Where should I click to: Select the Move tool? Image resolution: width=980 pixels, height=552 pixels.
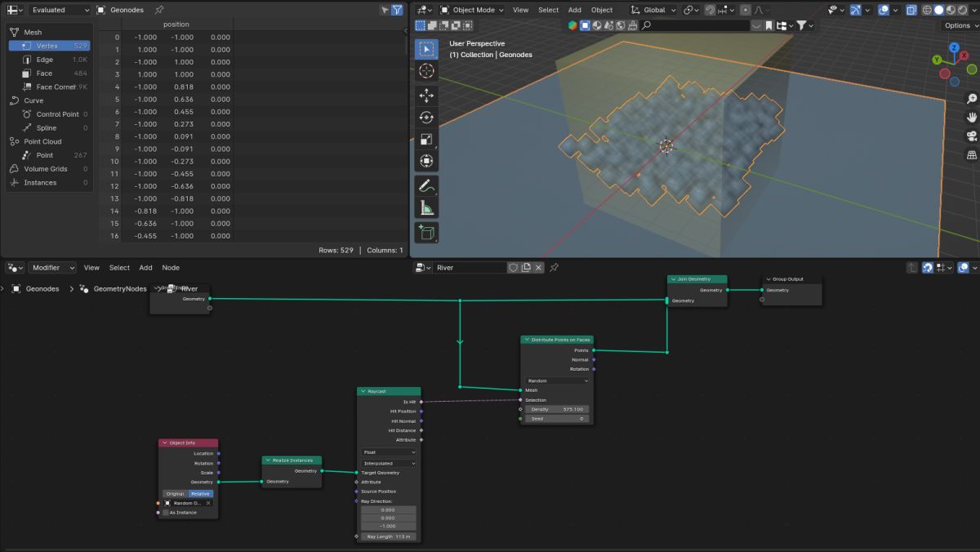point(426,96)
